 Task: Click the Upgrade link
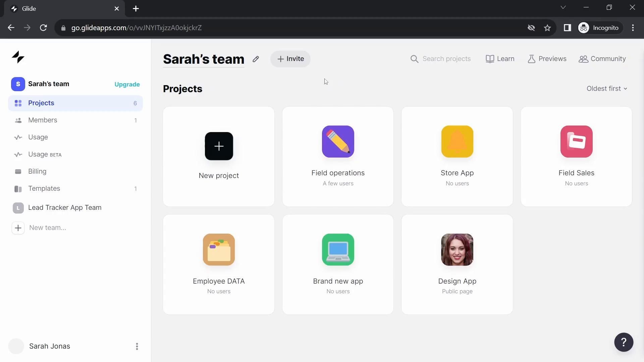tap(127, 84)
